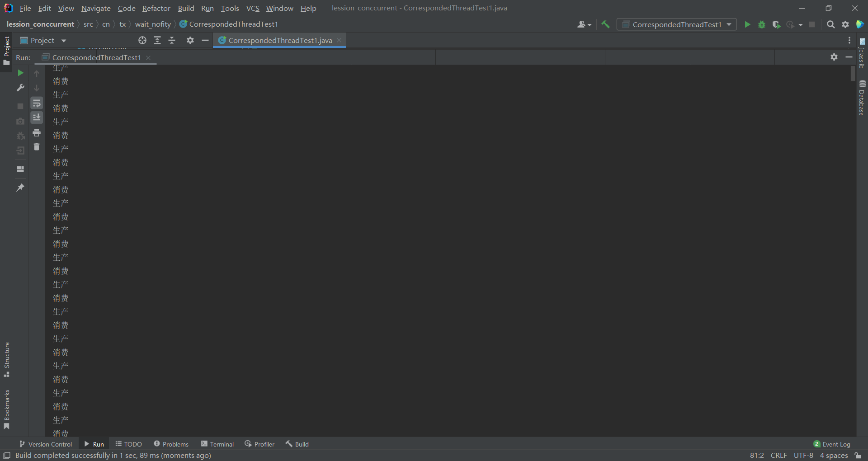This screenshot has height=461, width=868.
Task: Open the Refactor menu
Action: tap(156, 8)
